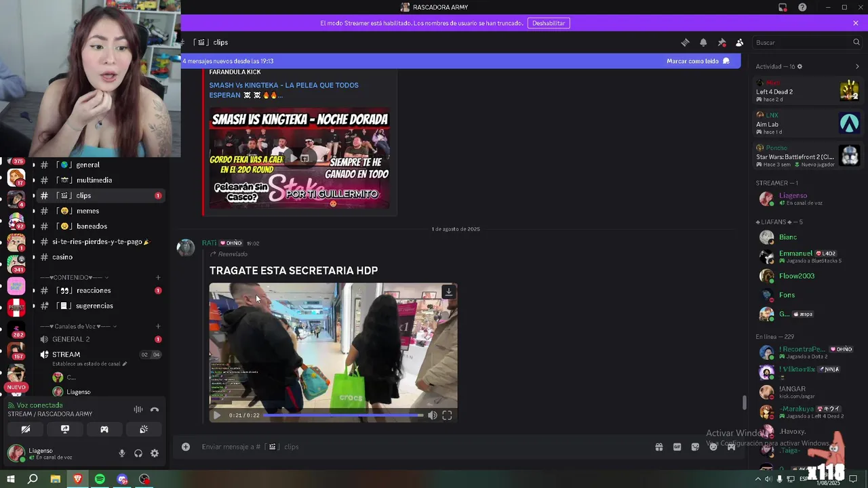868x488 pixels.
Task: Open member Emmanuel in the member list
Action: [x=808, y=256]
